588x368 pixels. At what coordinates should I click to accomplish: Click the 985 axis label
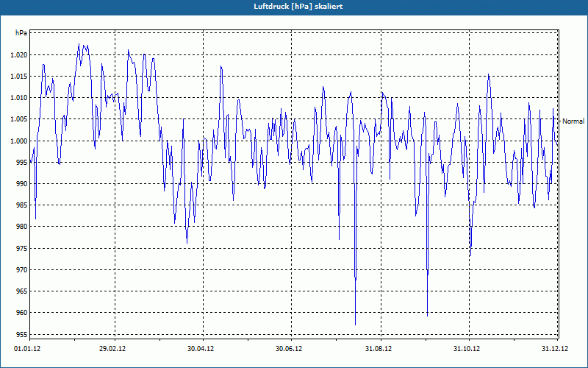[x=22, y=205]
